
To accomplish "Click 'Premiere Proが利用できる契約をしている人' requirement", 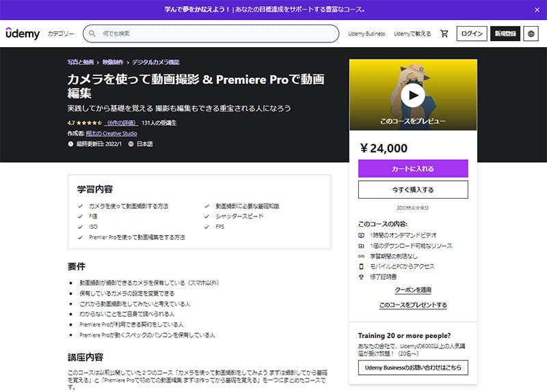I will point(131,324).
